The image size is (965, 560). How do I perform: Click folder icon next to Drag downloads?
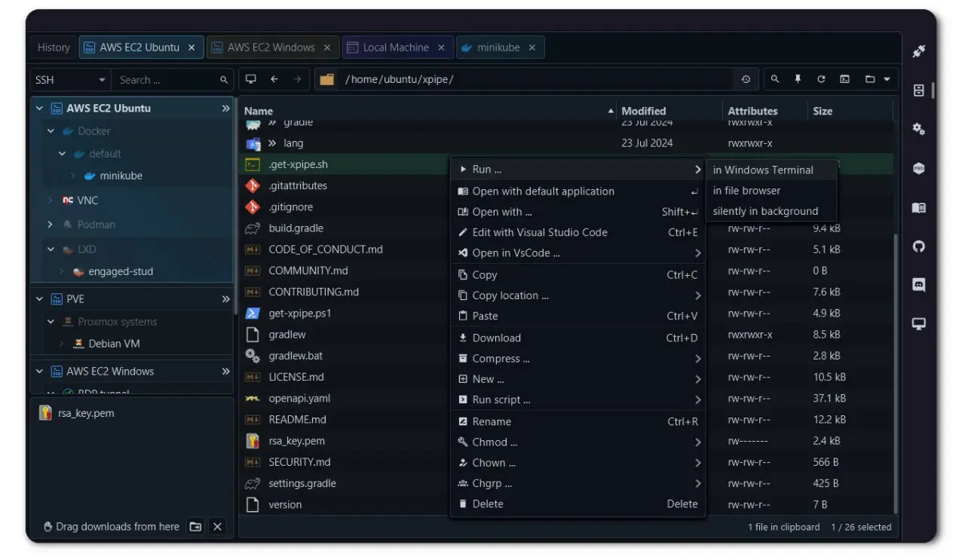pyautogui.click(x=195, y=527)
